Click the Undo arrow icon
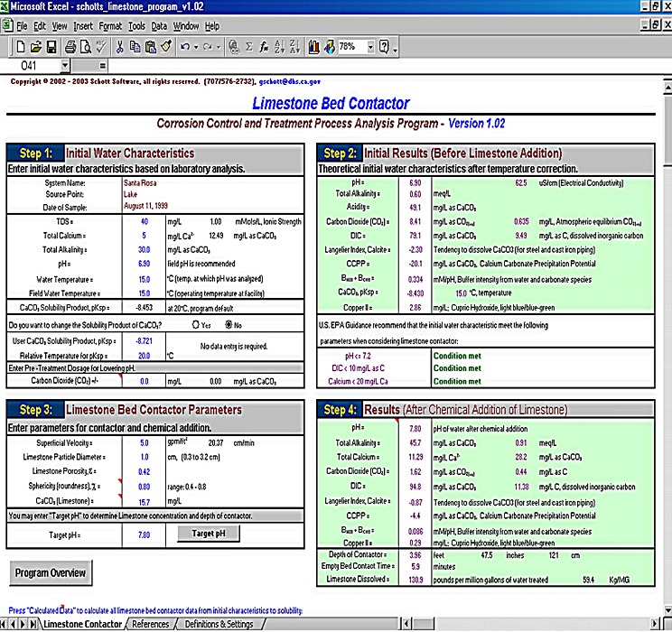This screenshot has height=632, width=672. coord(185,46)
